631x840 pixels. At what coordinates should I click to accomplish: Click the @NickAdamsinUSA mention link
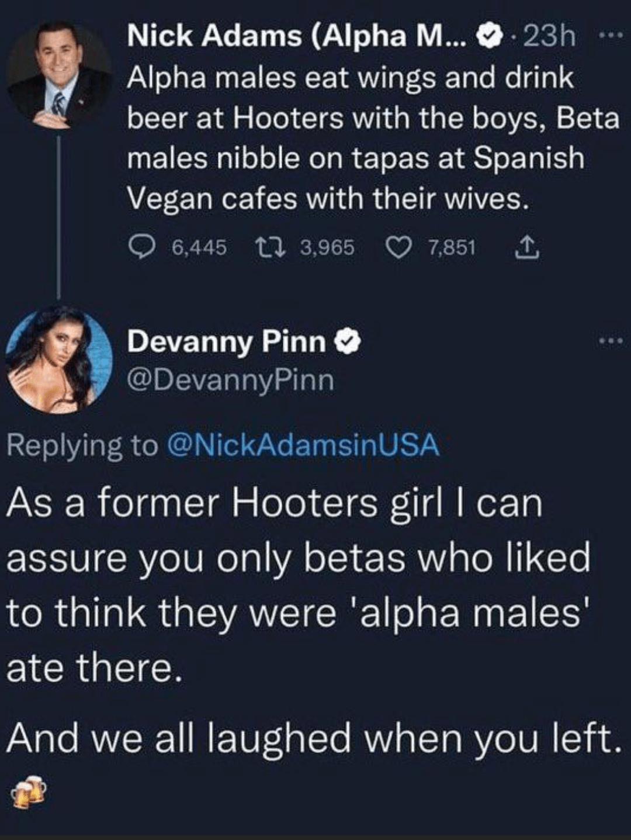303,445
